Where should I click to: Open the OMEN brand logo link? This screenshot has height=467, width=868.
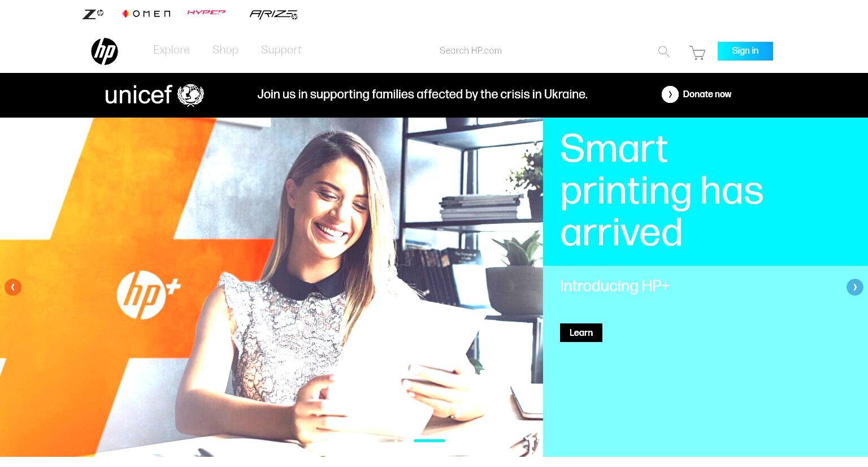point(146,14)
